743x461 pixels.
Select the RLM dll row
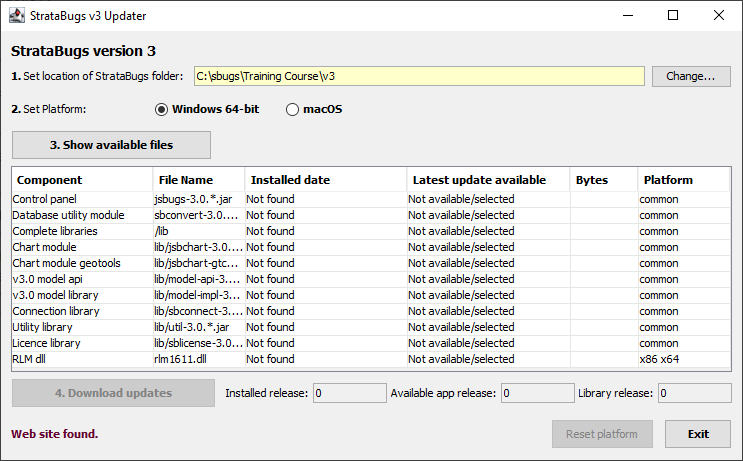[371, 359]
